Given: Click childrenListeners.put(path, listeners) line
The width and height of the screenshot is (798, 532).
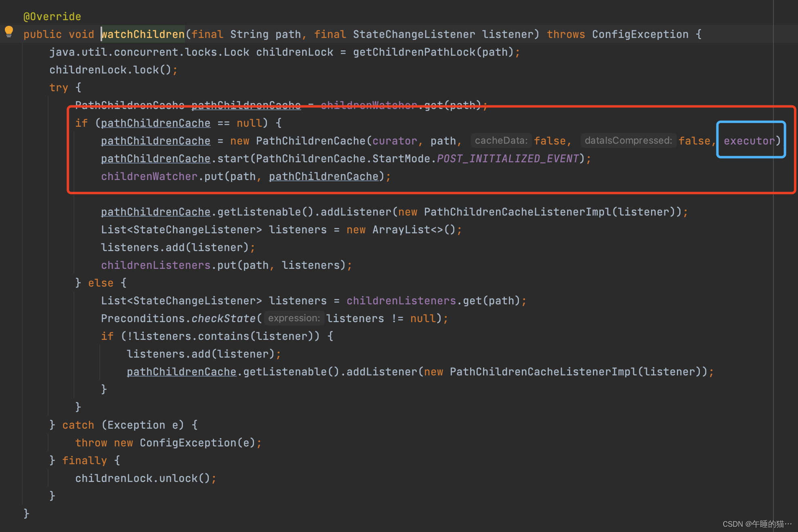Looking at the screenshot, I should coord(227,265).
